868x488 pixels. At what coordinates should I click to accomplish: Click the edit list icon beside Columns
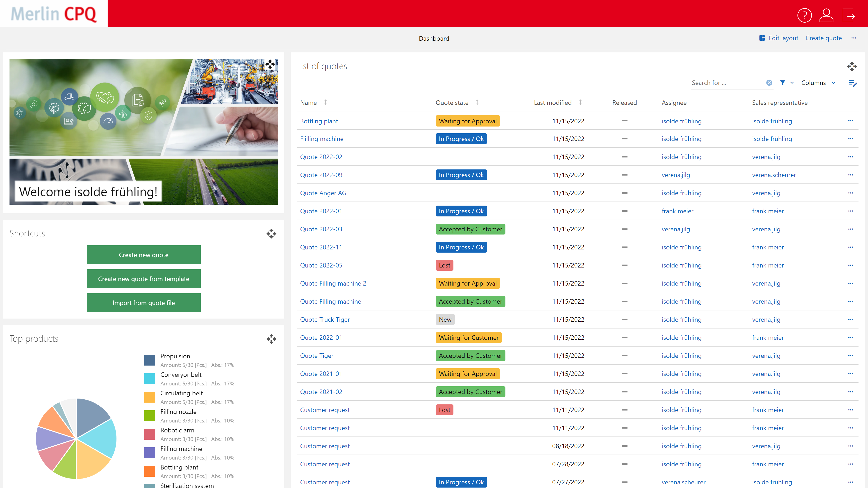click(x=853, y=83)
